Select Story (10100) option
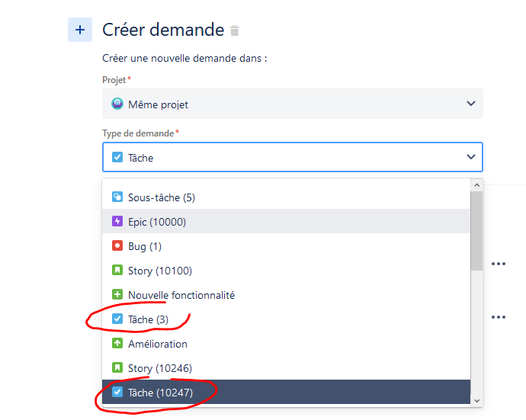Viewport: 526px width, 420px height. click(286, 271)
